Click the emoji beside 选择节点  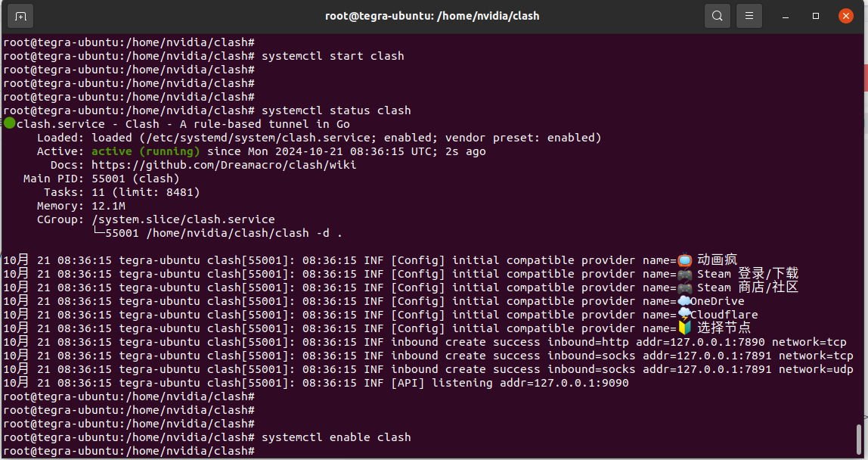click(684, 328)
